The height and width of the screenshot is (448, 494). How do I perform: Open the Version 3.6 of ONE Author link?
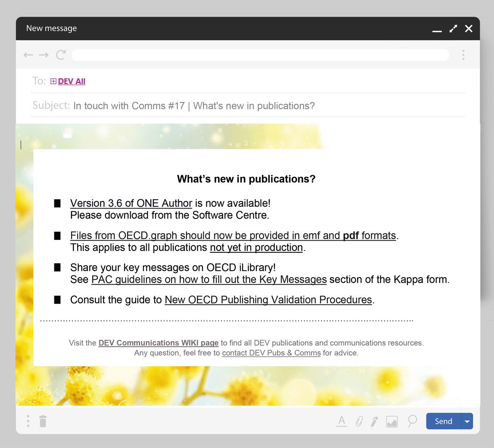click(131, 203)
